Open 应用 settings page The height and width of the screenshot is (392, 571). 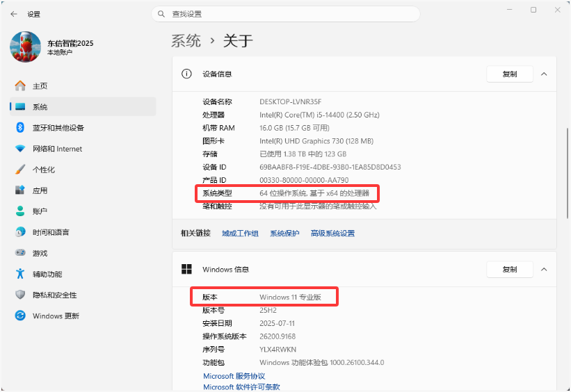[40, 190]
